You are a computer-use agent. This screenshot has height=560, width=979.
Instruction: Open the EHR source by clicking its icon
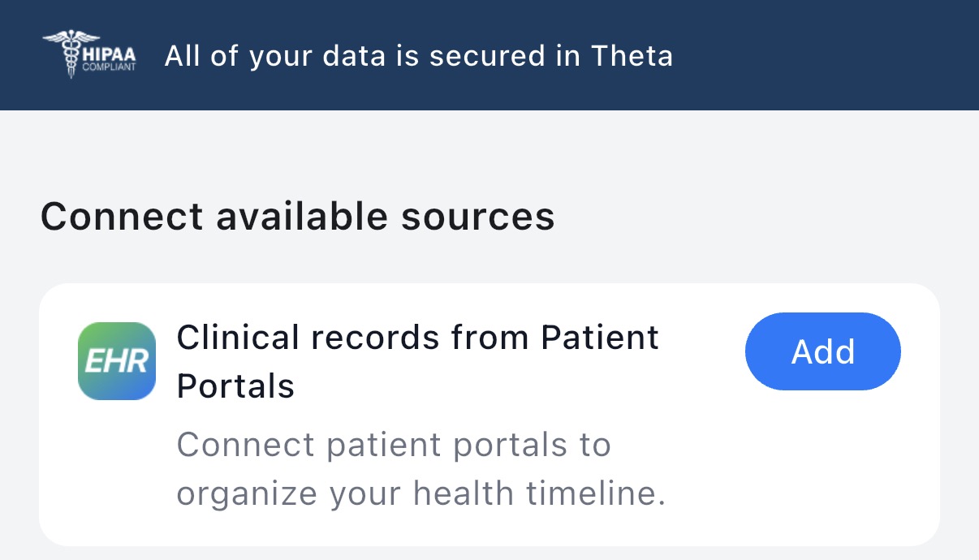[117, 360]
